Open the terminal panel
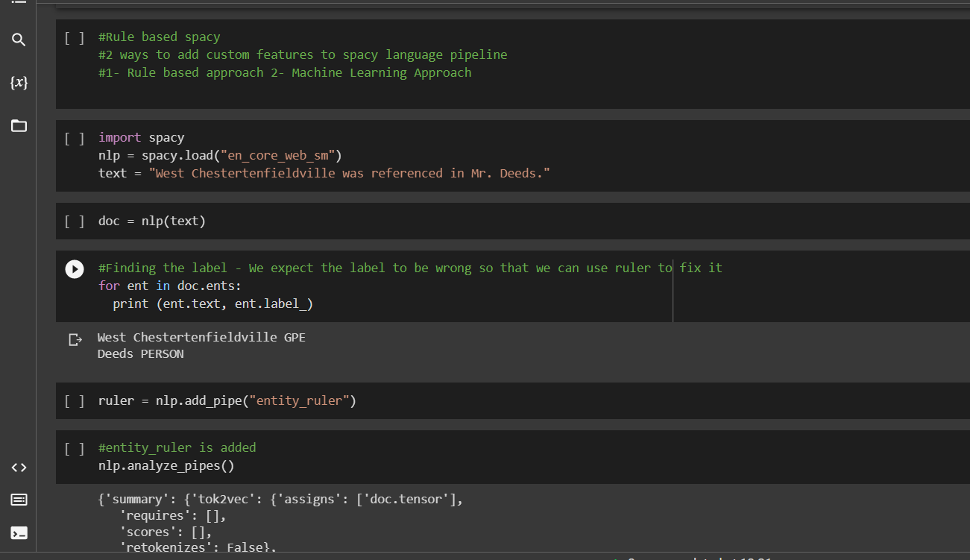 pyautogui.click(x=19, y=532)
